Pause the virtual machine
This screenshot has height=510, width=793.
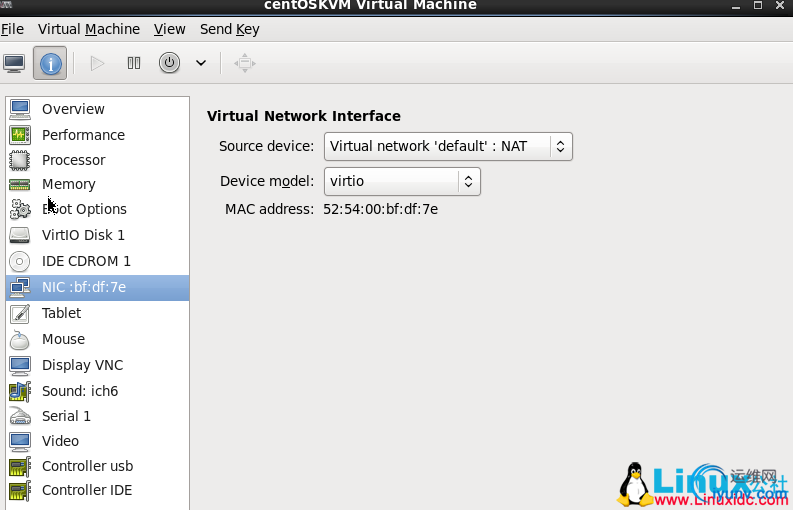point(134,63)
